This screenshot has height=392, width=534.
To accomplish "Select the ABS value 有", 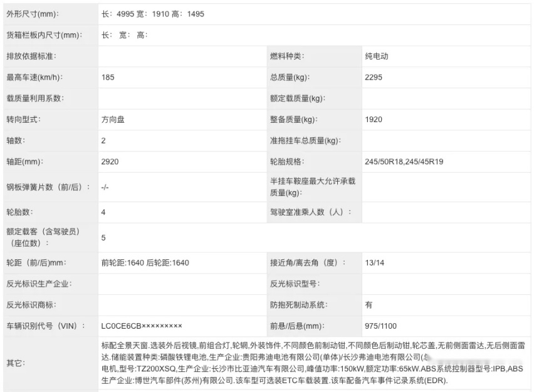I will (369, 305).
